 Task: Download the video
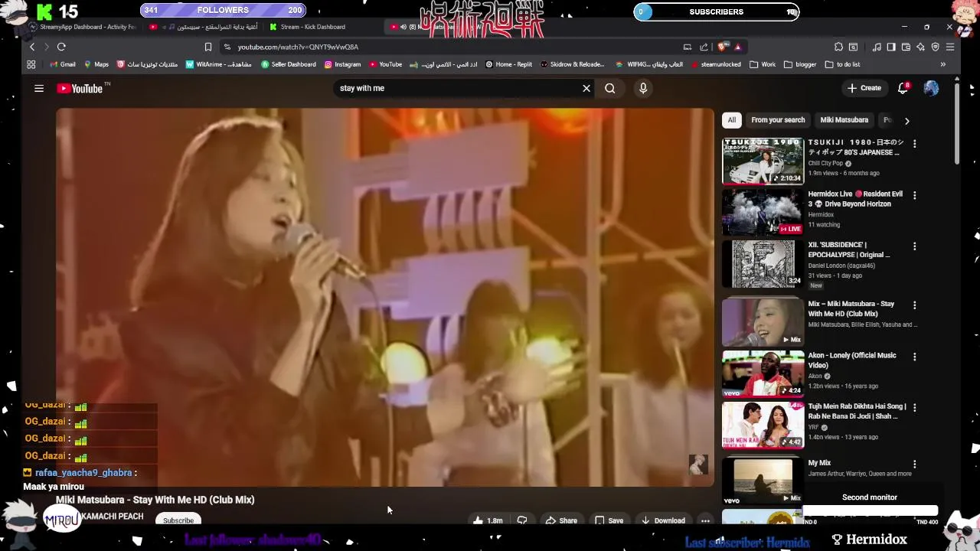(x=663, y=521)
